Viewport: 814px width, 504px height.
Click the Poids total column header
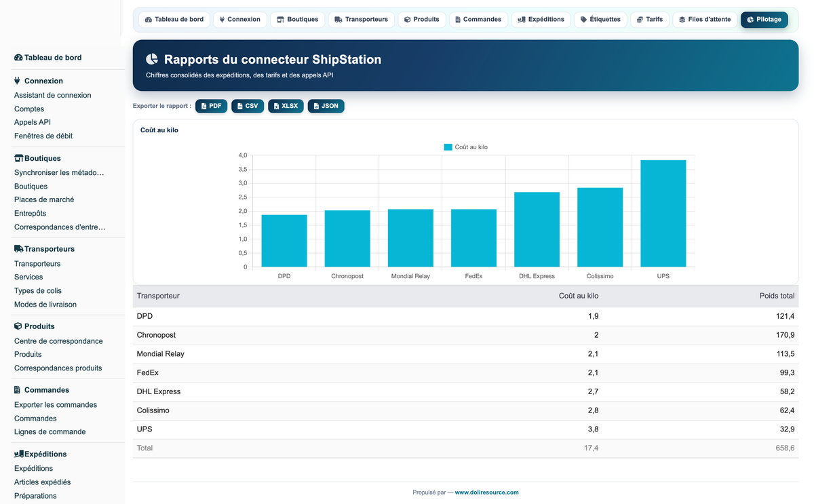pyautogui.click(x=777, y=296)
